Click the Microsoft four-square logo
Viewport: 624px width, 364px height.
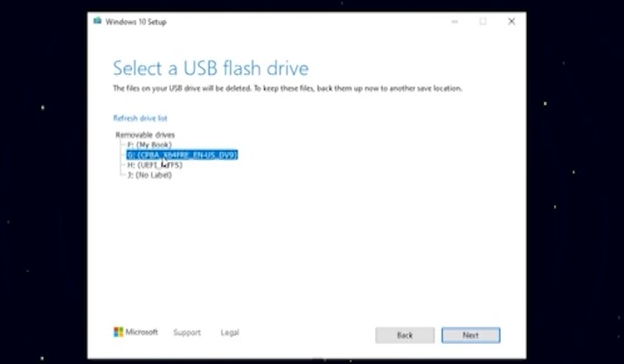coord(118,333)
